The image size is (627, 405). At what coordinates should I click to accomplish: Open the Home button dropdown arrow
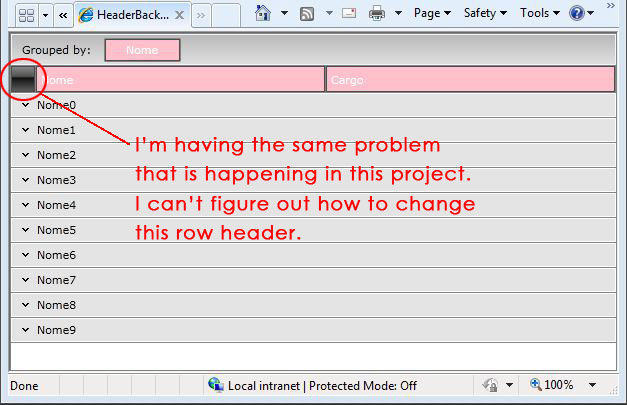pos(284,13)
